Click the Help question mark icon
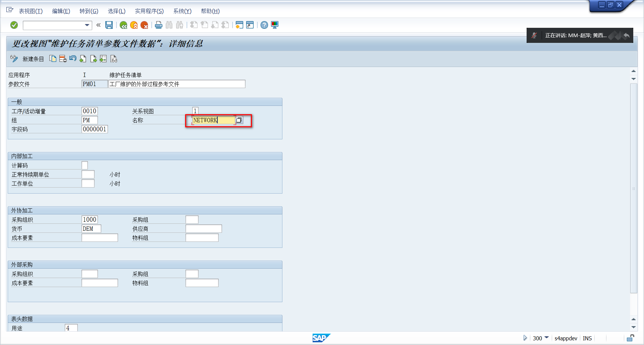The height and width of the screenshot is (345, 644). click(x=264, y=25)
